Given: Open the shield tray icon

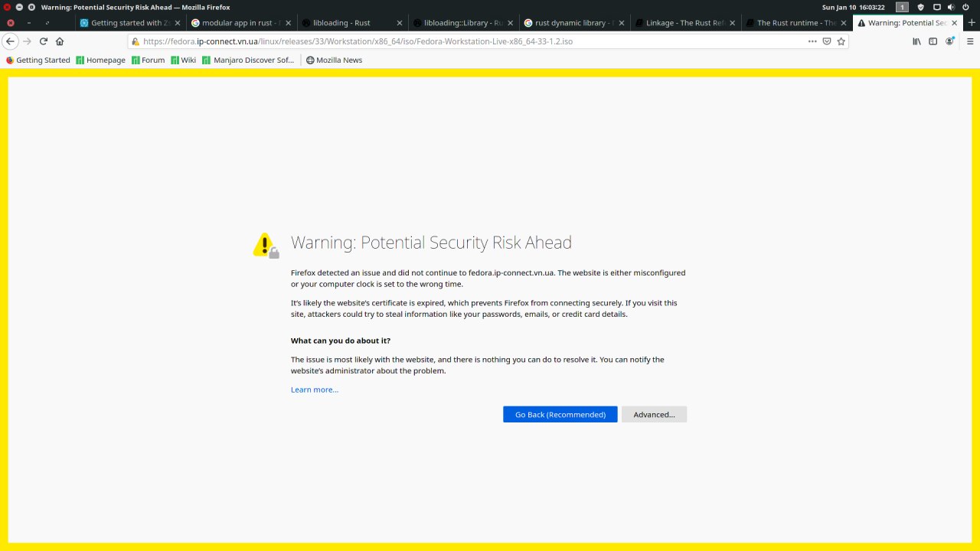Looking at the screenshot, I should [921, 7].
